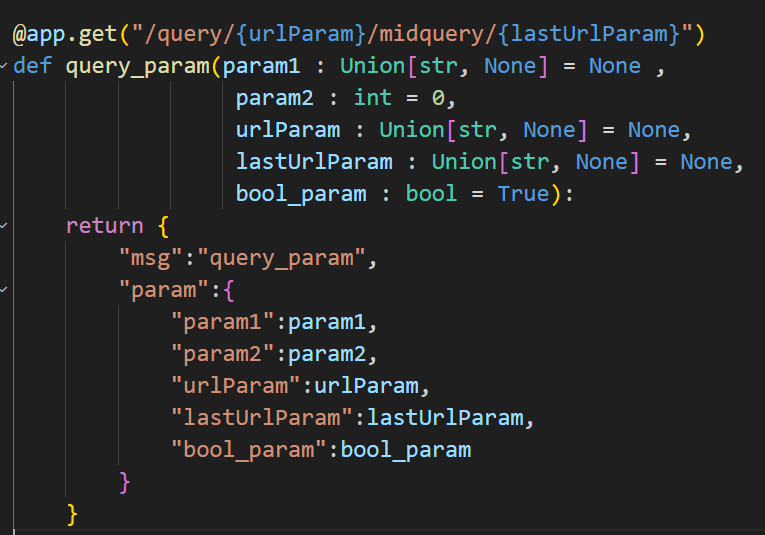The height and width of the screenshot is (535, 765).
Task: Click the "query_param" string value
Action: click(x=282, y=258)
